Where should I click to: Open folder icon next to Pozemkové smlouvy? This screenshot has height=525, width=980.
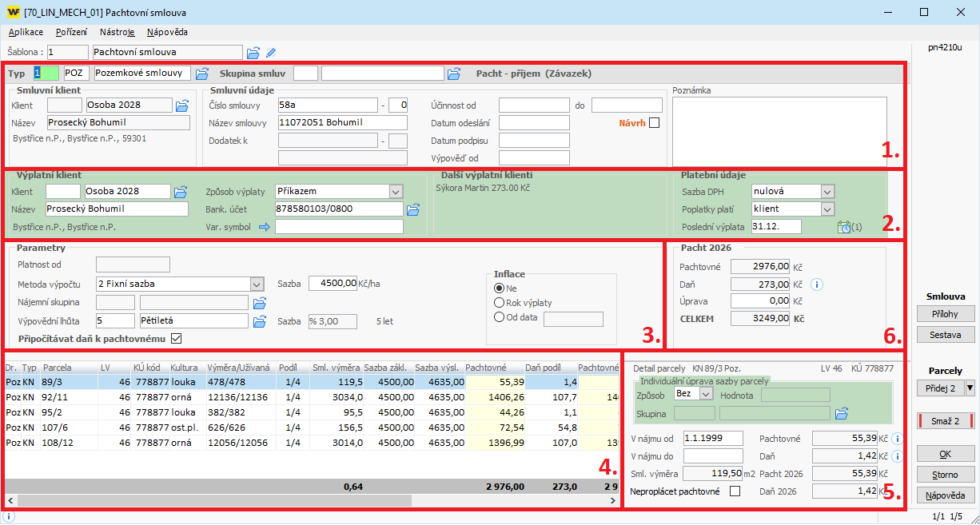pos(202,74)
